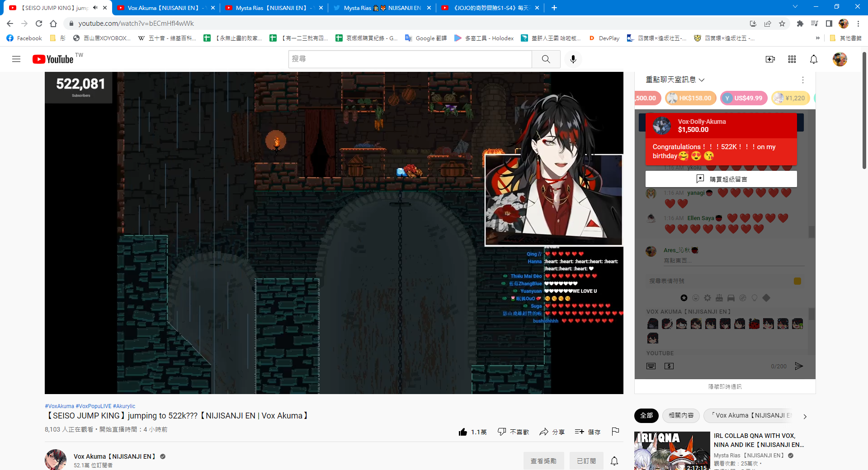Viewport: 868px width, 470px height.
Task: Open the Vox Akuma channel name link
Action: click(x=114, y=456)
